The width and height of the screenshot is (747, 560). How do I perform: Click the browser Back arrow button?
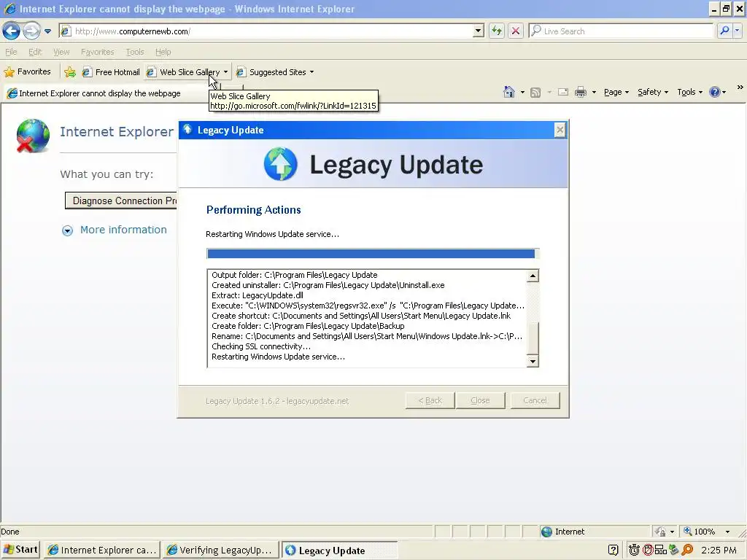11,31
